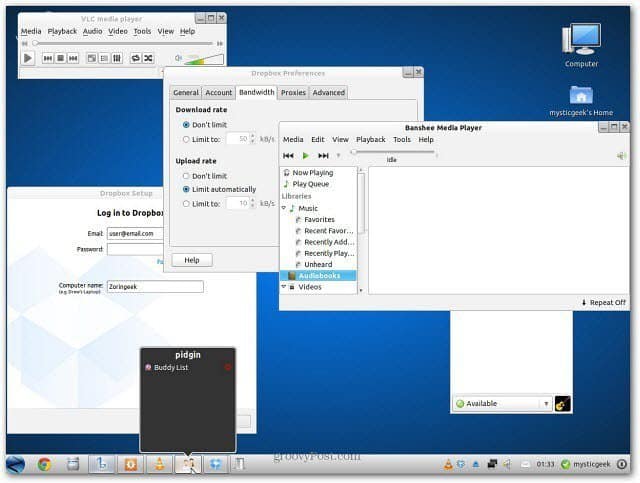Click upload limit spinner showing 10
Image resolution: width=640 pixels, height=483 pixels.
tap(241, 203)
